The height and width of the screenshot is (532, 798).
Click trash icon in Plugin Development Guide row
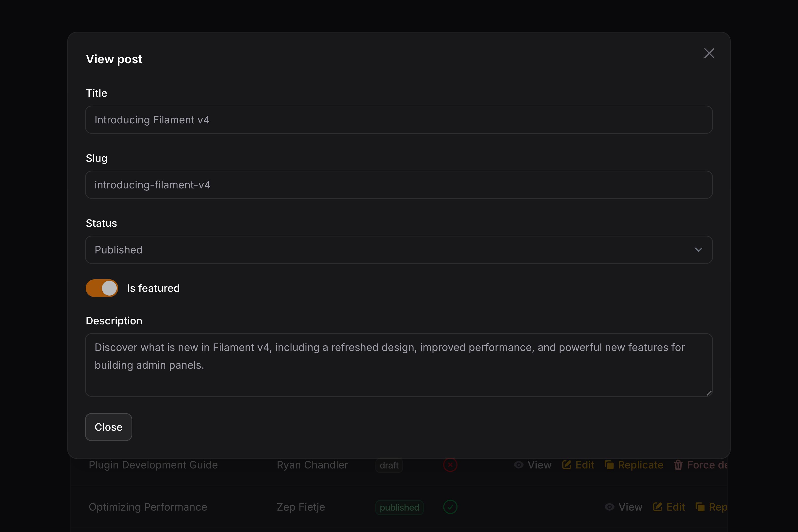click(x=678, y=465)
